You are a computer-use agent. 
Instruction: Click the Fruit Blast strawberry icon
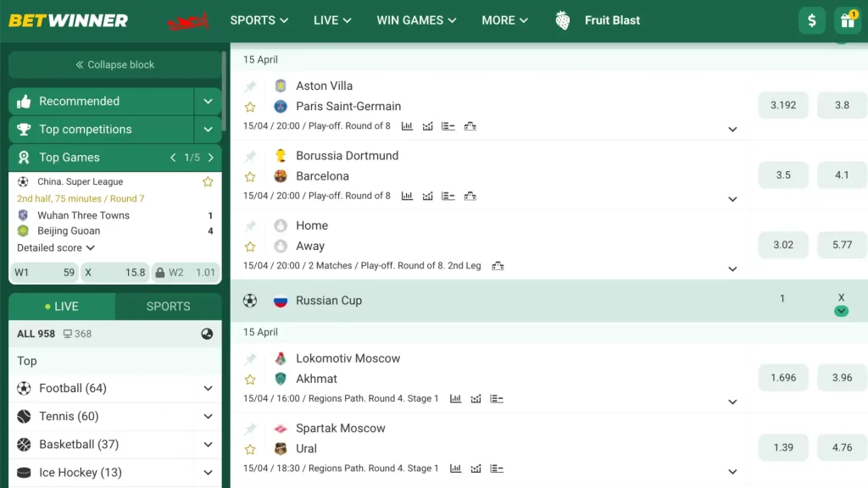pos(563,20)
